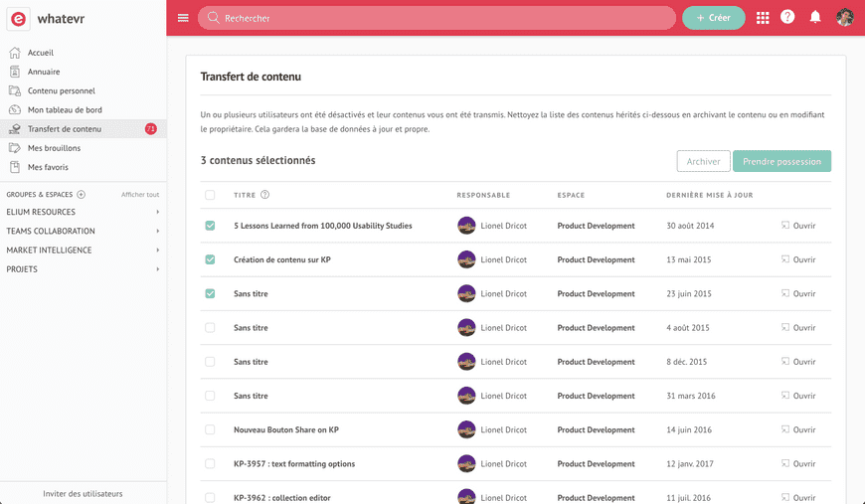This screenshot has width=865, height=504.
Task: Click the RESPONSABLE column header
Action: coord(483,195)
